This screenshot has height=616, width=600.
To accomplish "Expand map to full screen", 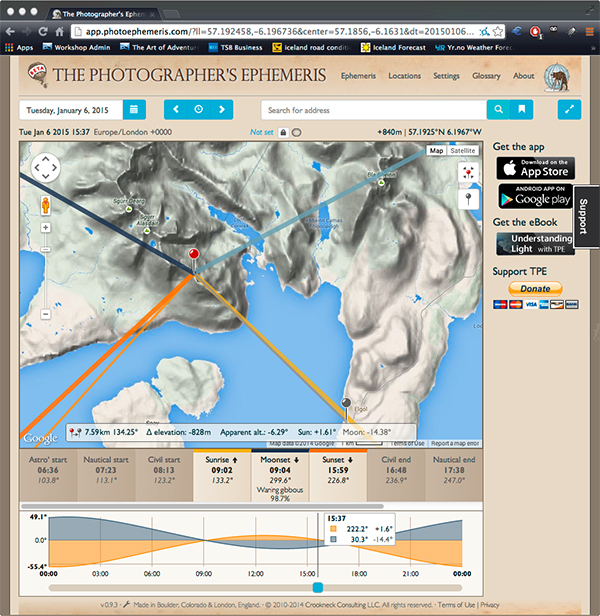I will [569, 110].
